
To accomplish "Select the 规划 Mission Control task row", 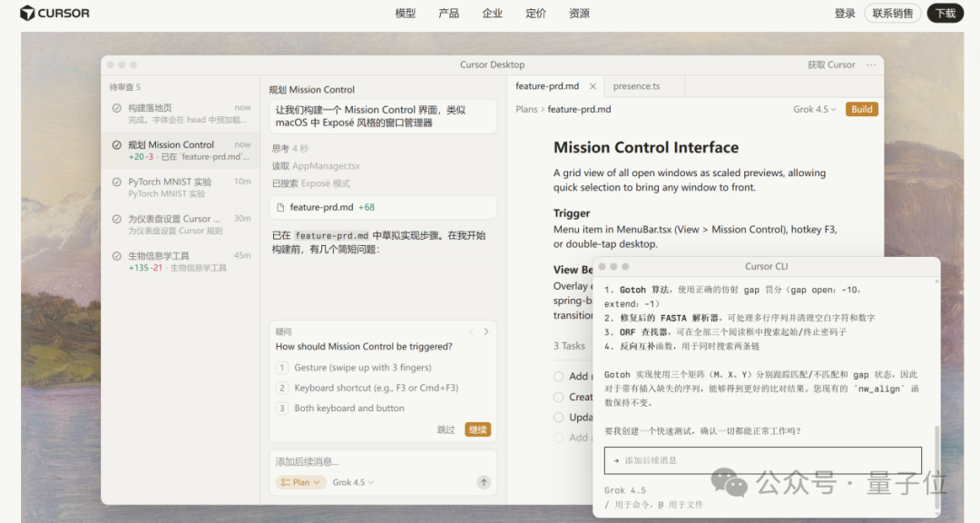I will (180, 150).
